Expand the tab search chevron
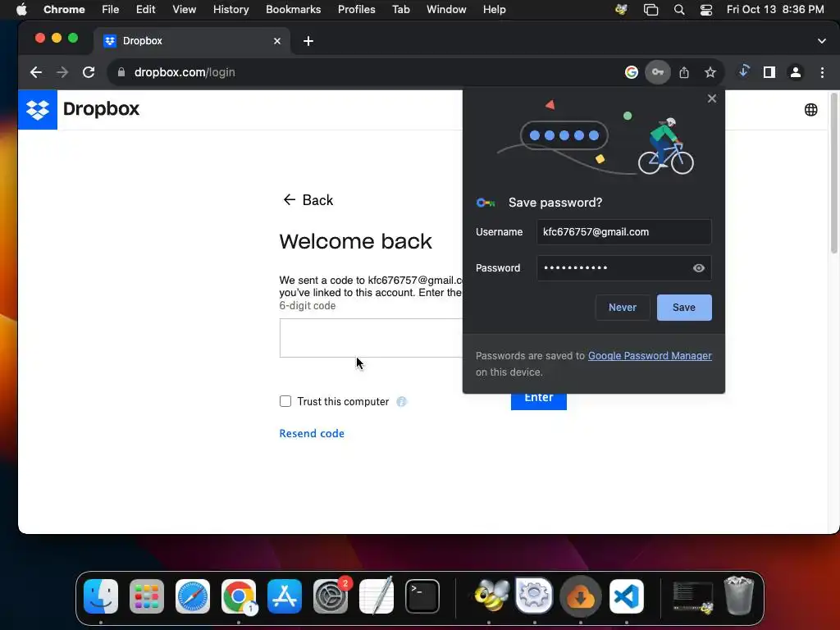Screen dimensions: 840x630 coord(822,41)
